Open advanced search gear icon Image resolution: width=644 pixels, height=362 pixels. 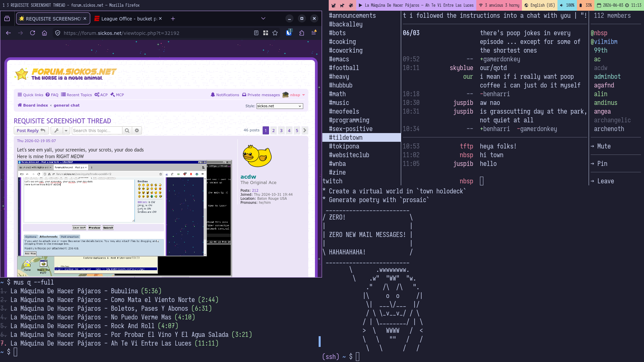(137, 130)
